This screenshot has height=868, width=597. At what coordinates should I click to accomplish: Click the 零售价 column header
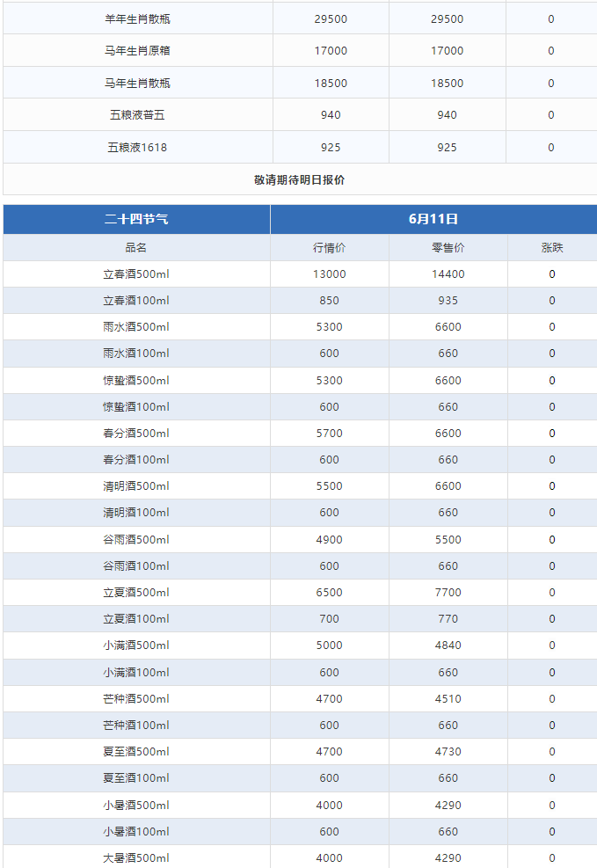tap(448, 247)
